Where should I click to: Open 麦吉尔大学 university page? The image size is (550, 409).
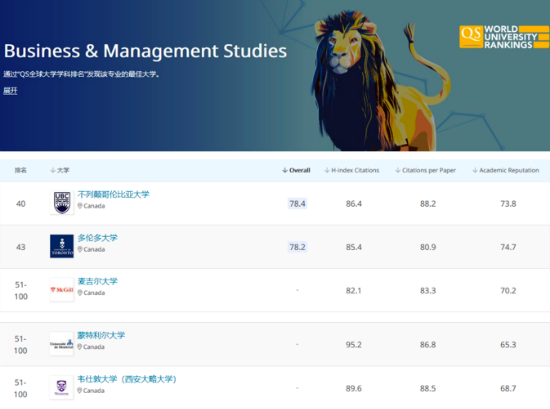click(98, 281)
